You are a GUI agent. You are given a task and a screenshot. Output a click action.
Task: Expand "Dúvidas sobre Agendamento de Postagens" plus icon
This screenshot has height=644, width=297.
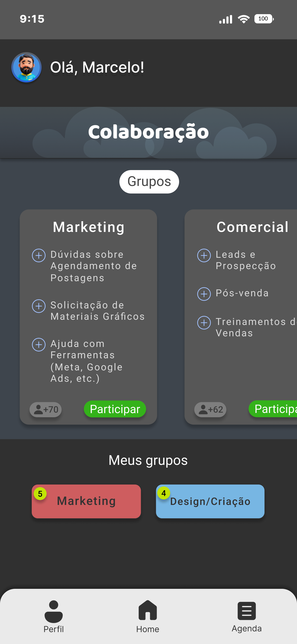coord(39,255)
